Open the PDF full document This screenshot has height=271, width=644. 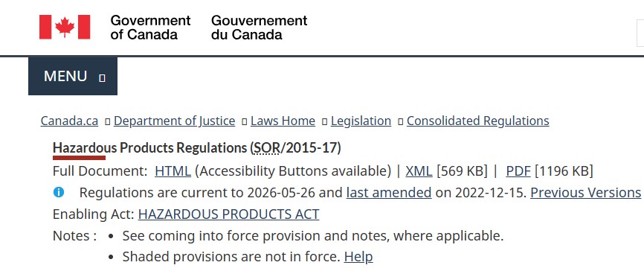518,171
